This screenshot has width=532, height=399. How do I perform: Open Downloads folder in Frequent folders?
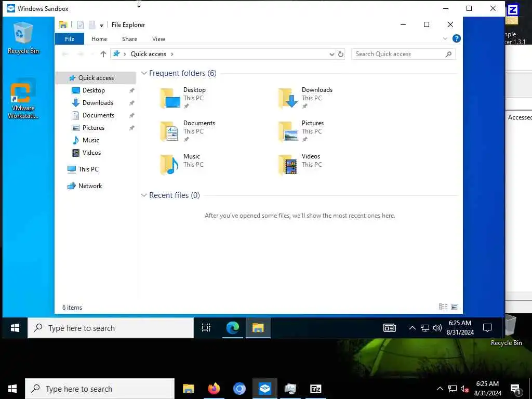[x=305, y=98]
